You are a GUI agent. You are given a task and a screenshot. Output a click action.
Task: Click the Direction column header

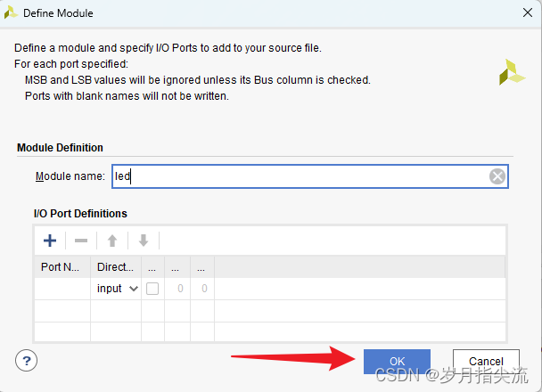tap(116, 266)
